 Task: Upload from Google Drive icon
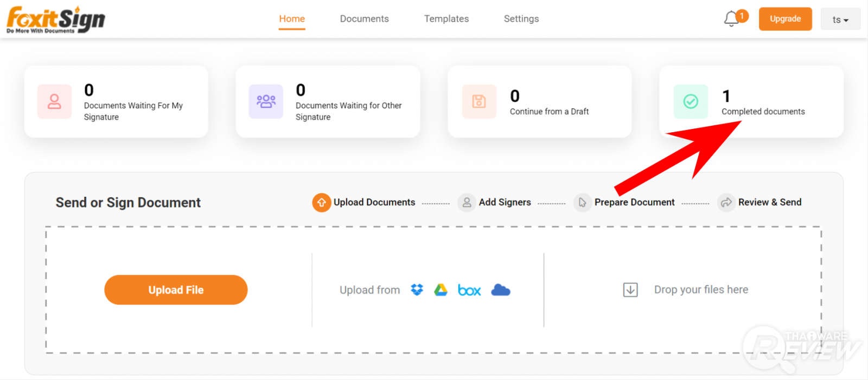[x=441, y=290]
